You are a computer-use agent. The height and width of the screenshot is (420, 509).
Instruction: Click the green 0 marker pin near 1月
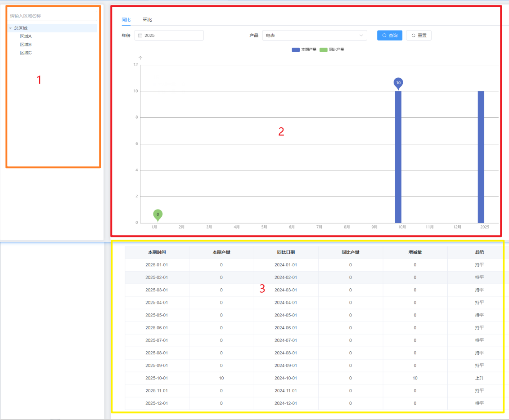(158, 215)
